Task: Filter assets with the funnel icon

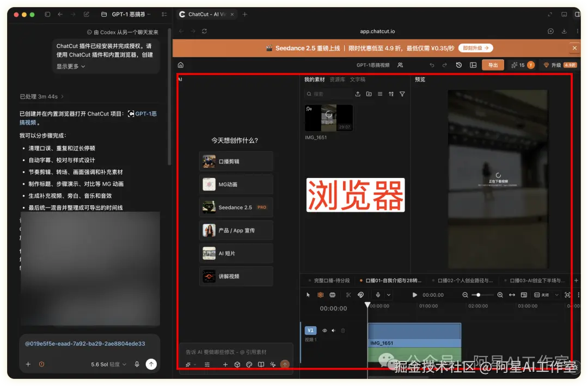Action: coord(402,94)
